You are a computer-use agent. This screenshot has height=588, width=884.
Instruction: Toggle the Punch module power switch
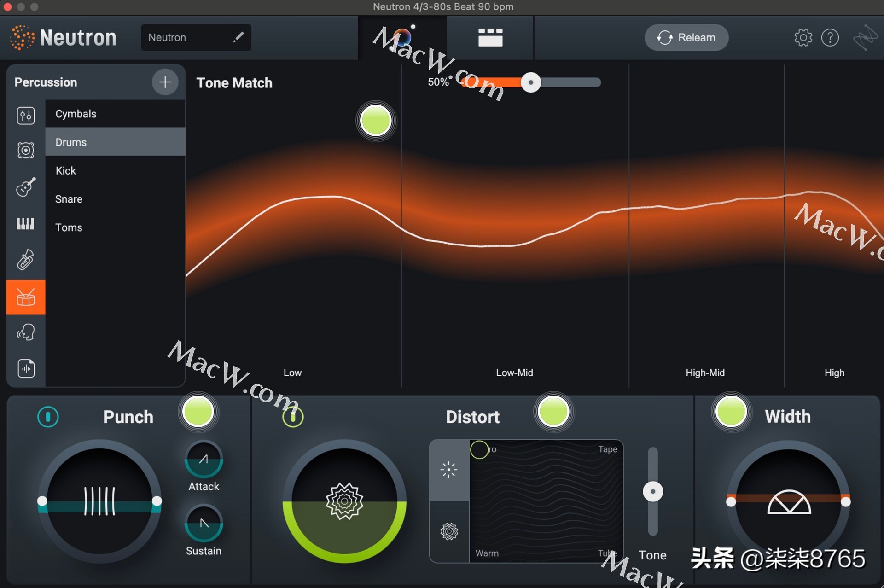click(x=48, y=417)
